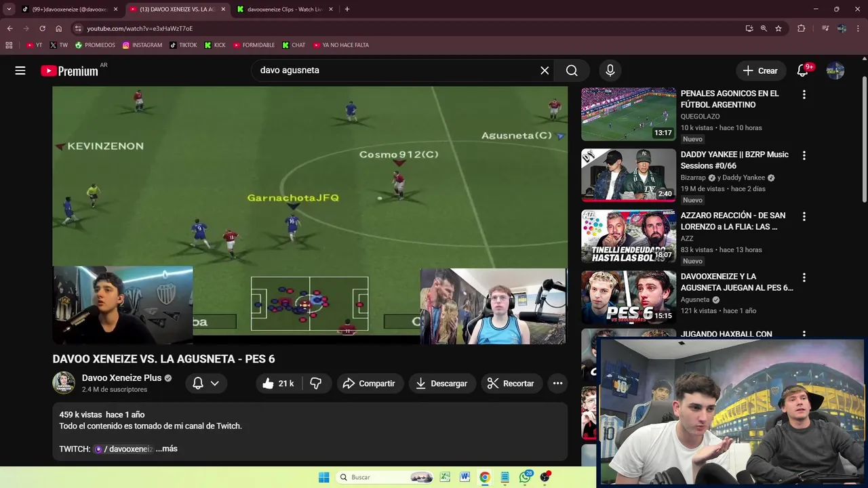Open the TW bookmark
868x488 pixels.
pos(58,45)
